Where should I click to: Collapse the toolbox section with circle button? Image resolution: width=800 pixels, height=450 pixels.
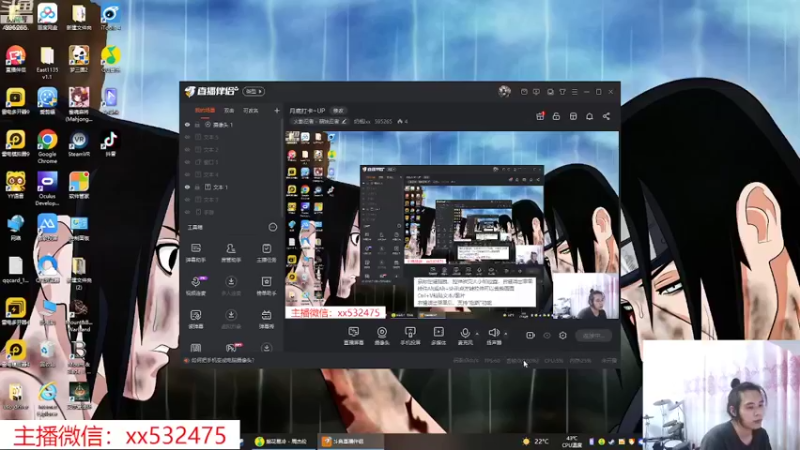point(272,227)
